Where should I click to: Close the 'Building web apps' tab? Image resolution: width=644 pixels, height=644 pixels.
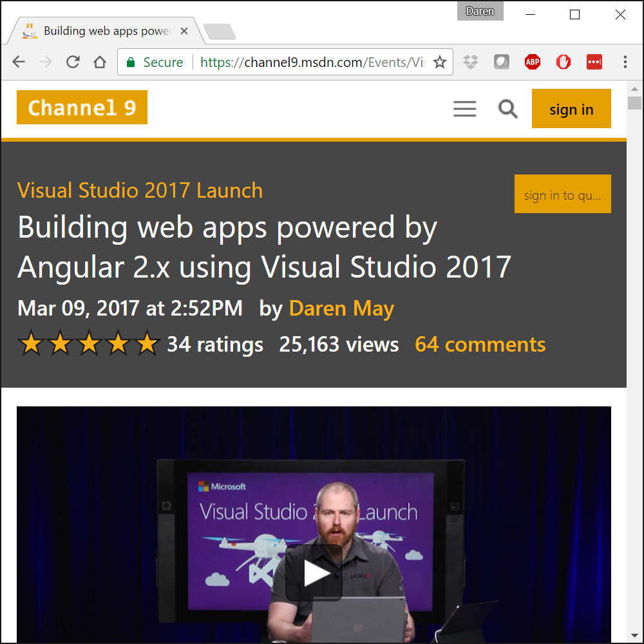[x=184, y=31]
